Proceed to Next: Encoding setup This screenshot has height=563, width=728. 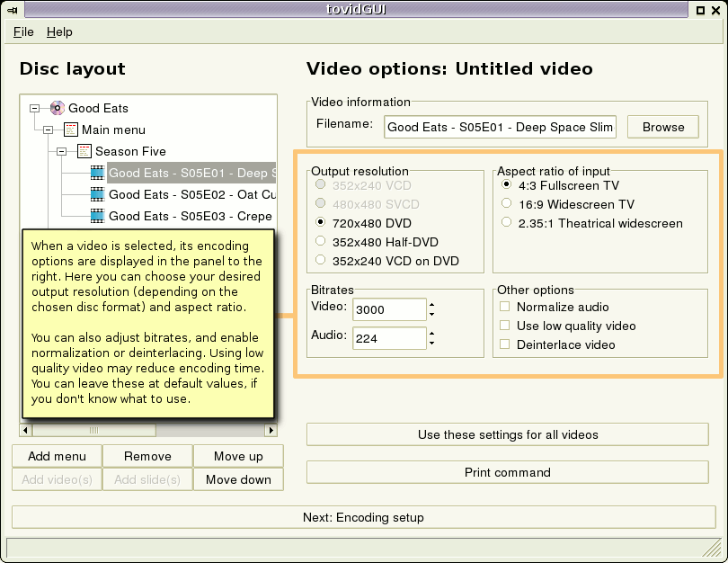pyautogui.click(x=364, y=517)
